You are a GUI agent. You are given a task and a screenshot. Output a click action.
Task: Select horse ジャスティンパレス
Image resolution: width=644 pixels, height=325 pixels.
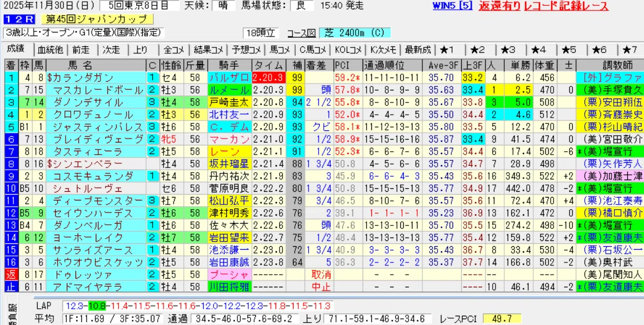[97, 127]
